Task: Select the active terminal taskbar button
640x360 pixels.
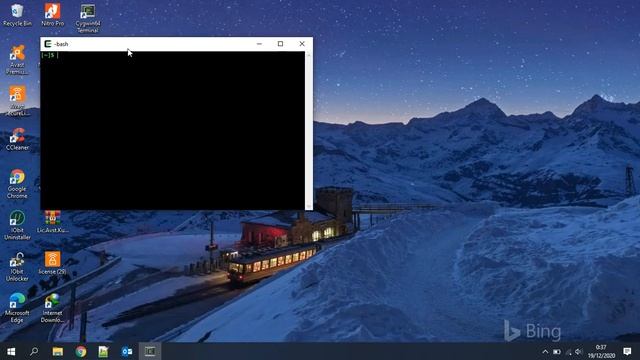Action: tap(150, 351)
